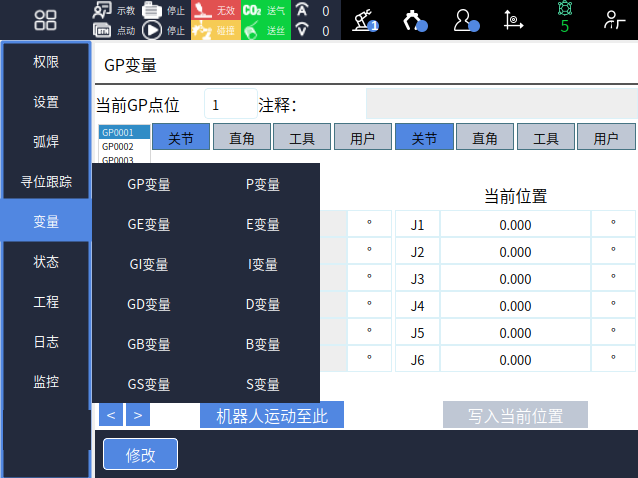Image resolution: width=638 pixels, height=478 pixels.
Task: Open 寻位跟踪 in the left sidebar
Action: click(x=46, y=181)
